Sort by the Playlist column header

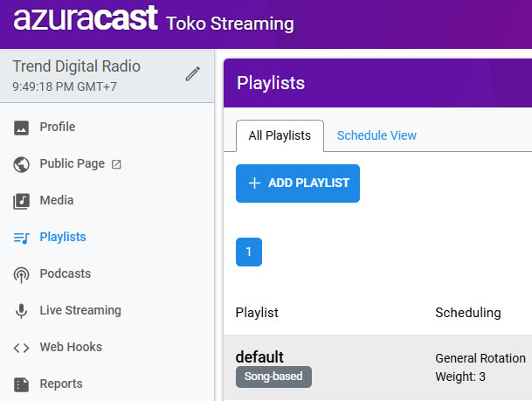pyautogui.click(x=257, y=313)
